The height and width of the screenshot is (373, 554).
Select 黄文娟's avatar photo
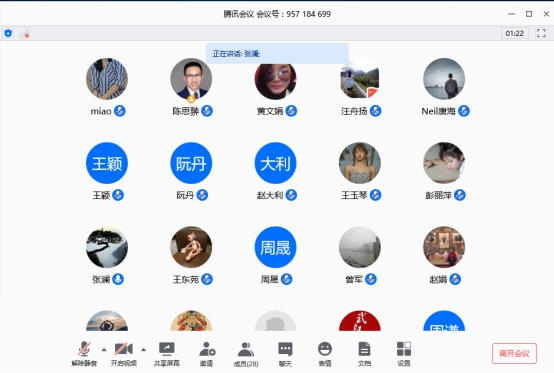point(275,82)
